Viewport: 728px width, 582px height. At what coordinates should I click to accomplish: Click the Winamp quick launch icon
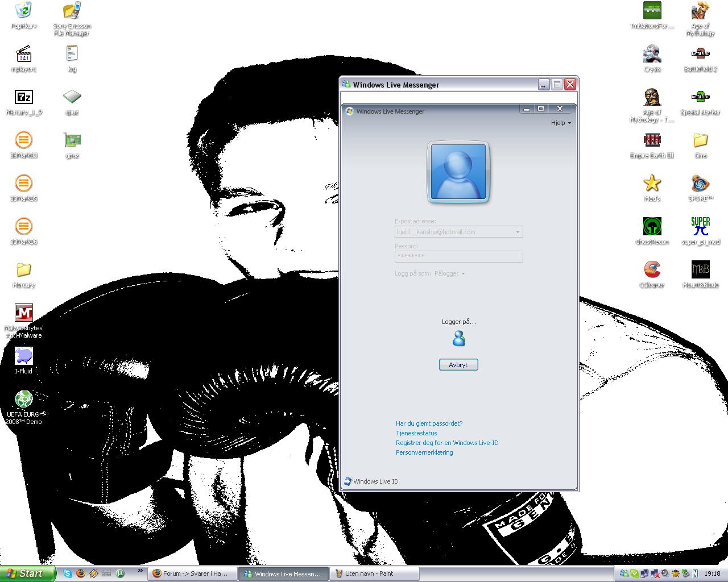click(x=94, y=573)
